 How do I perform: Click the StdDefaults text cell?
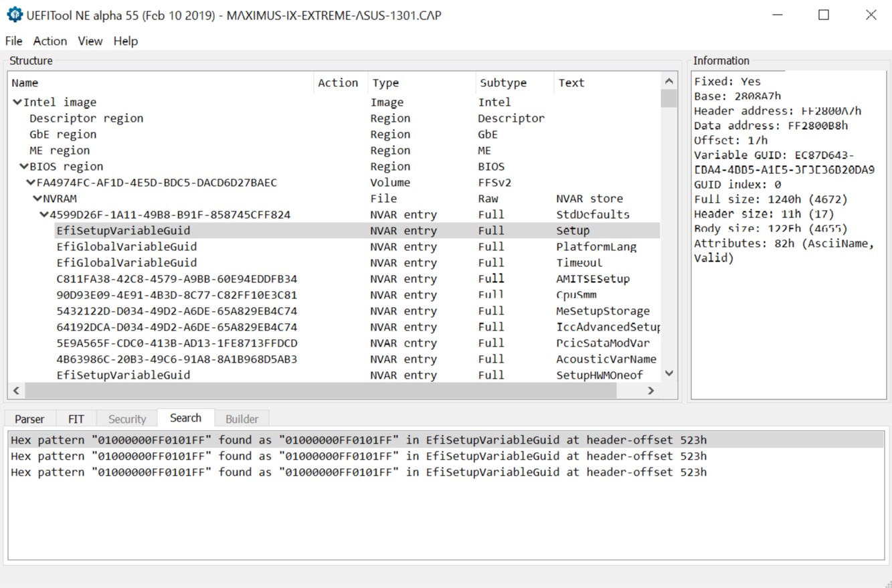click(593, 215)
